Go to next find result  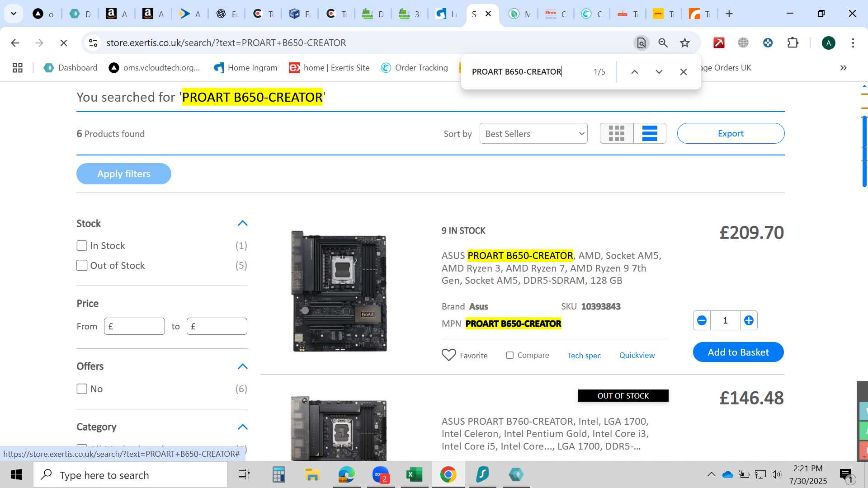coord(659,72)
